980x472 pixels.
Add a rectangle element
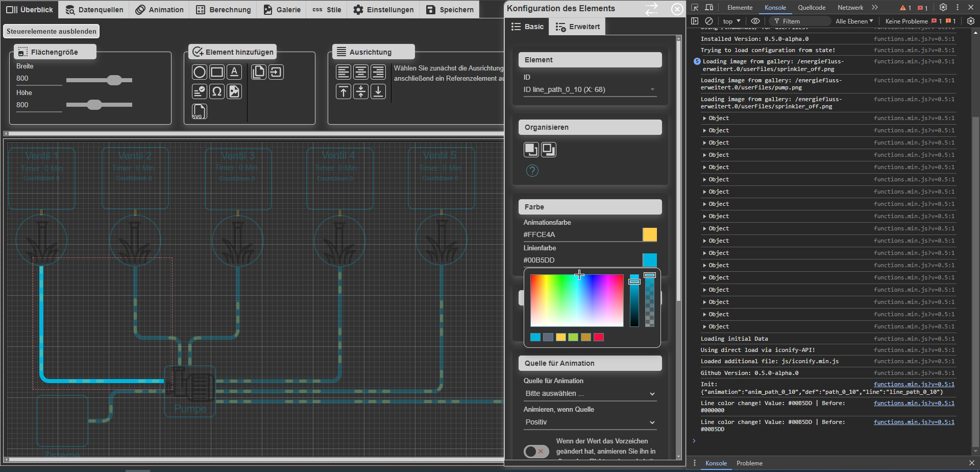pos(217,72)
